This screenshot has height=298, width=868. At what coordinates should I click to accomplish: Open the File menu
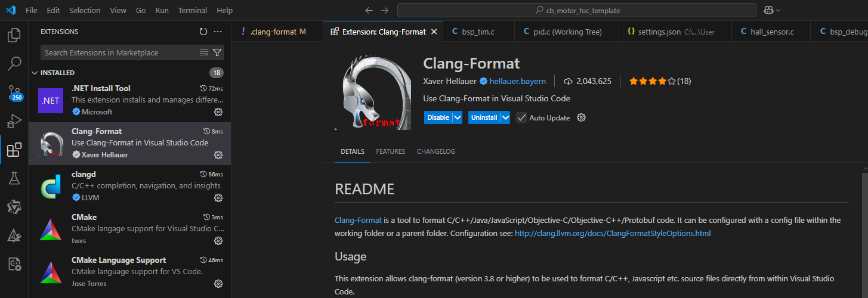(x=32, y=10)
